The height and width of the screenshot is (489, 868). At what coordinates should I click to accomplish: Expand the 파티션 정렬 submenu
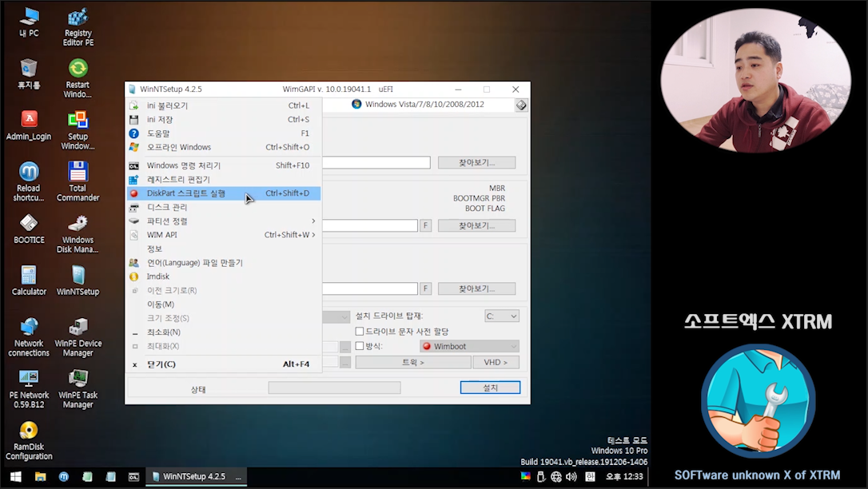225,221
